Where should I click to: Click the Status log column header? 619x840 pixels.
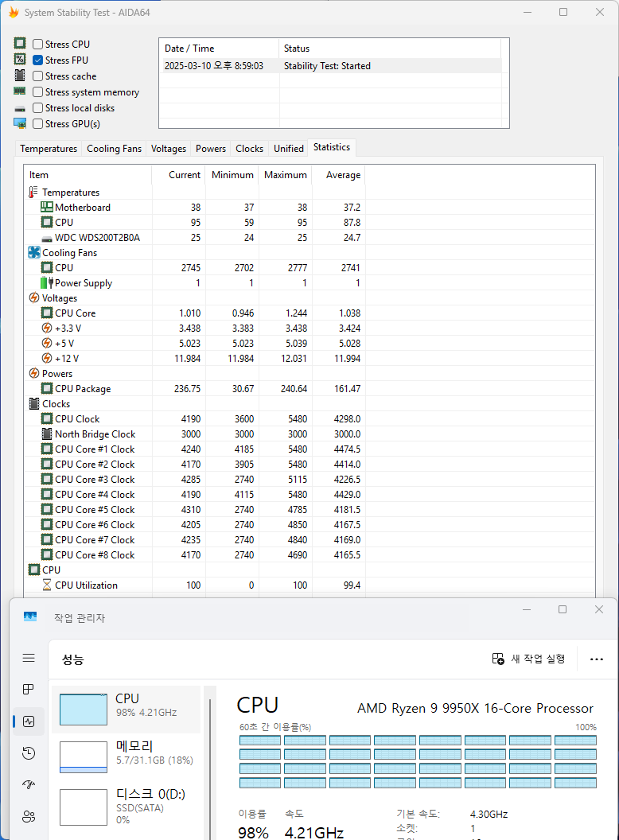pyautogui.click(x=390, y=49)
